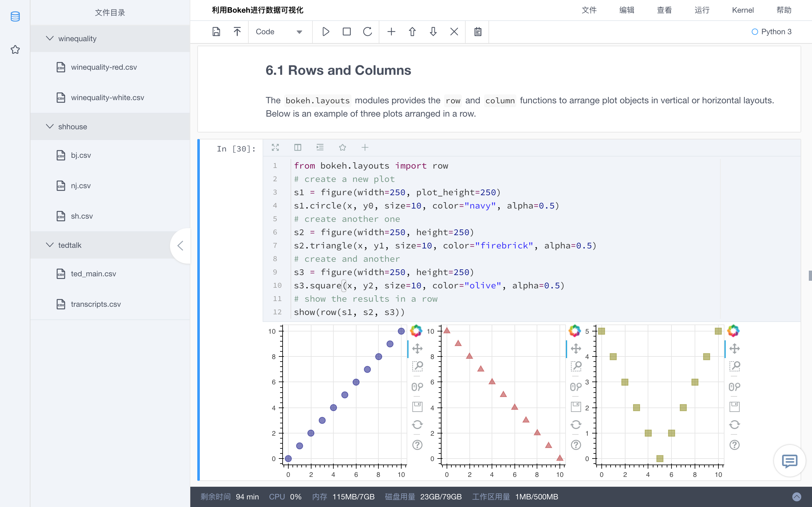Click the stop kernel square icon
Viewport: 812px width, 507px height.
(x=347, y=31)
